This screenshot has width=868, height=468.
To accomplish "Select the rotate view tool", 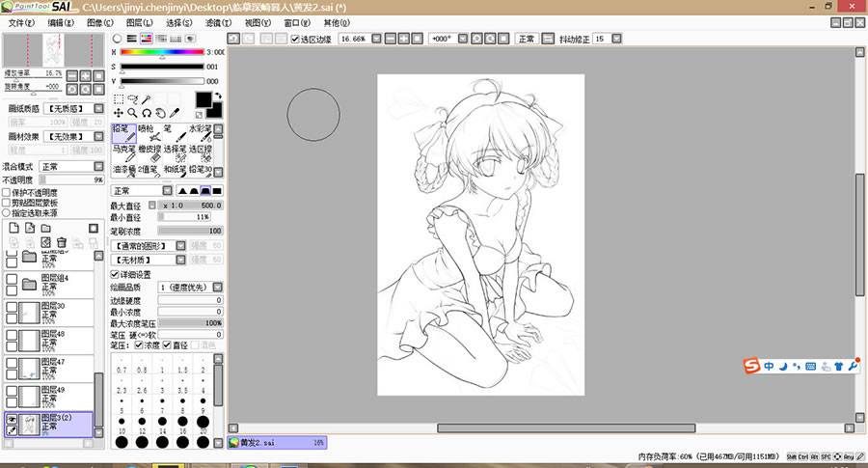I will 147,113.
